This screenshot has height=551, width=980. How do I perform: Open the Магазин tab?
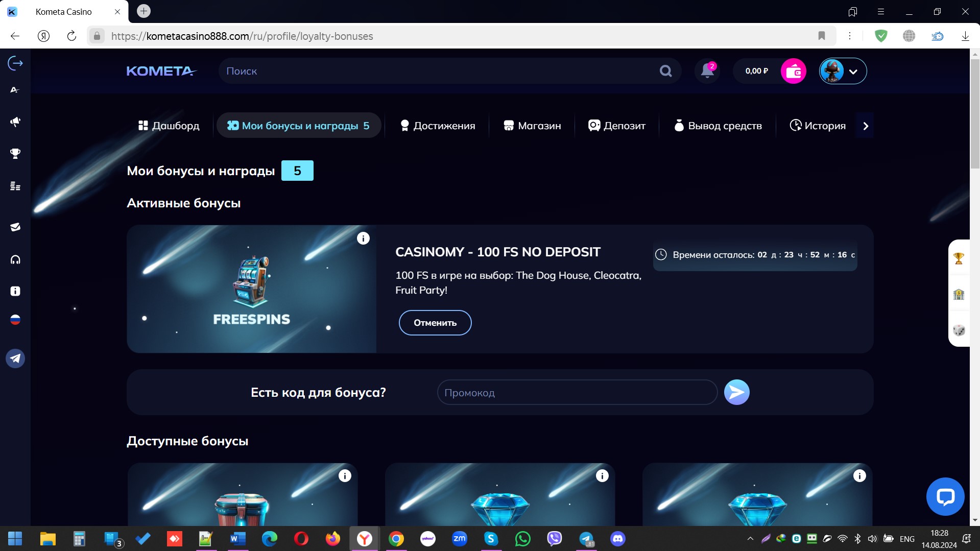[532, 126]
